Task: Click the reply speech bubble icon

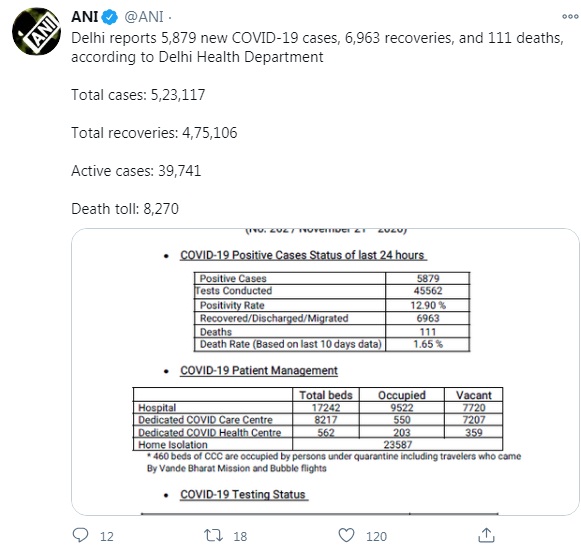Action: tap(80, 535)
